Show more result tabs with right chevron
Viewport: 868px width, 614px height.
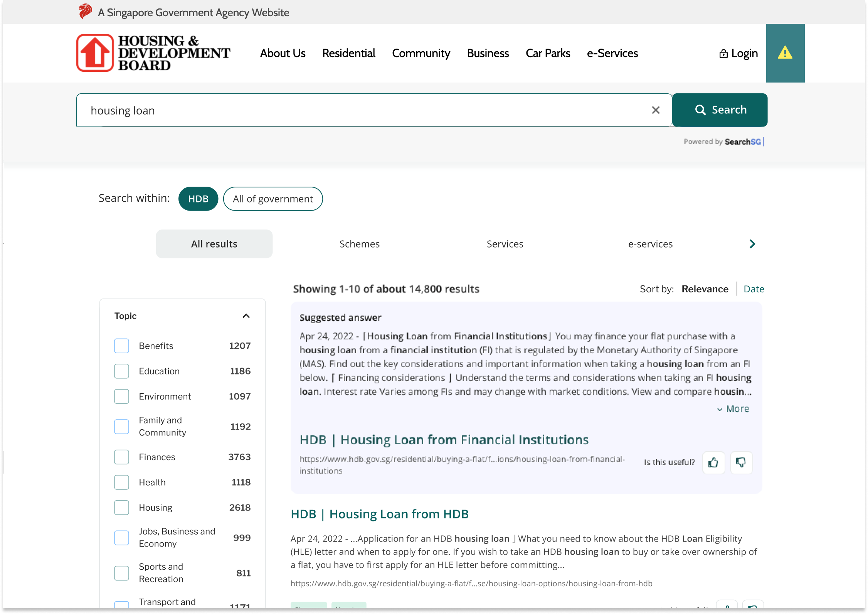(x=752, y=244)
